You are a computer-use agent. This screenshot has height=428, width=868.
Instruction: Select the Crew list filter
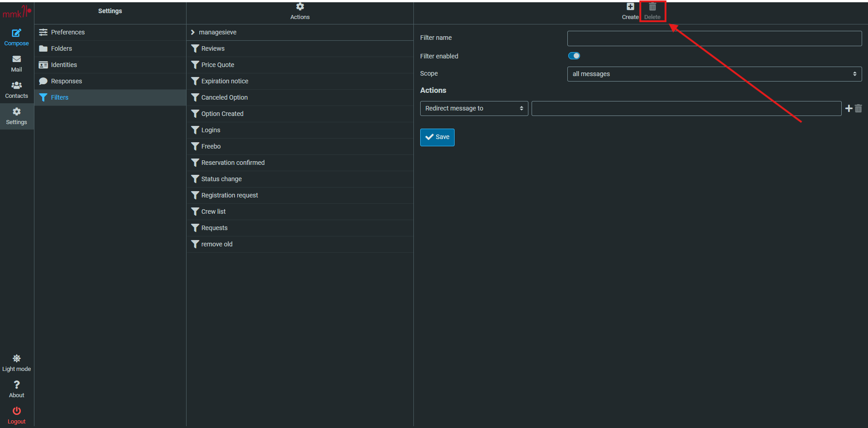(x=300, y=212)
